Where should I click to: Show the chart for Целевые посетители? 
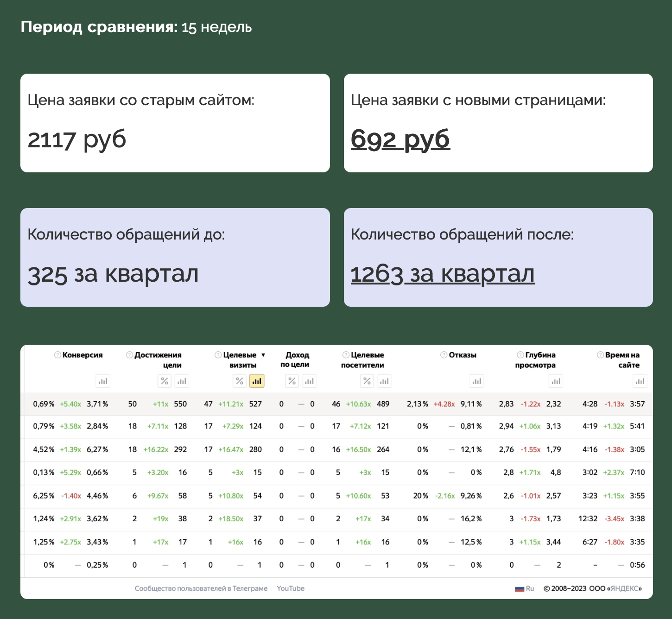point(384,381)
